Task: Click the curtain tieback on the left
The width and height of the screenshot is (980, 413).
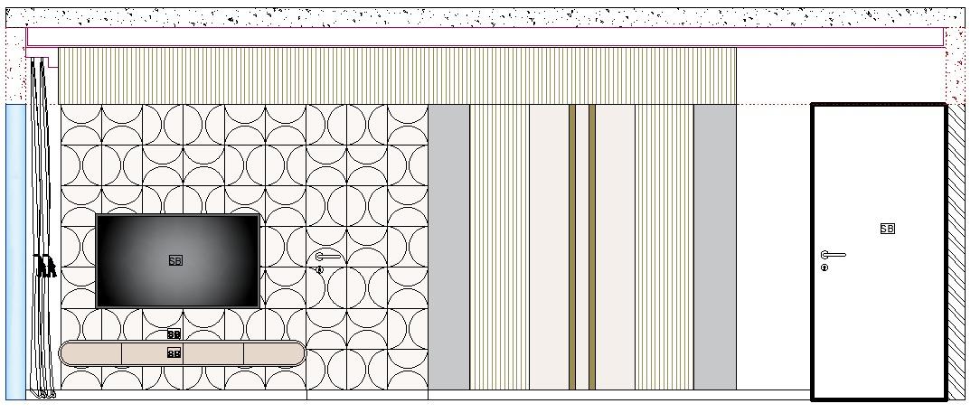Action: click(x=43, y=266)
